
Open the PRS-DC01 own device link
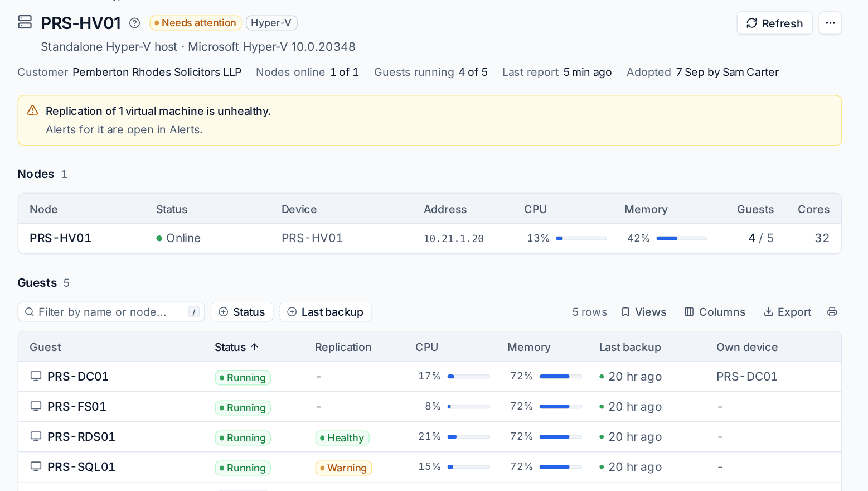tap(746, 377)
